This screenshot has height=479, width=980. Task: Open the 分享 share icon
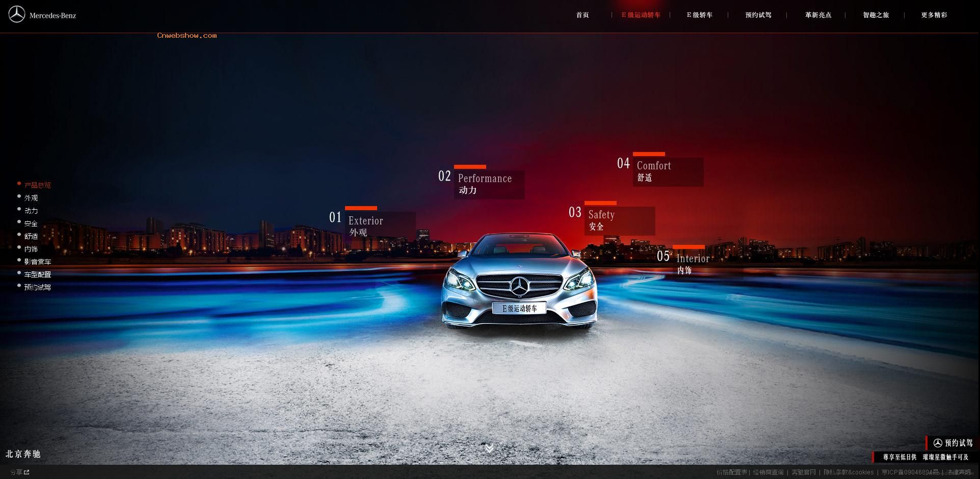pyautogui.click(x=27, y=472)
